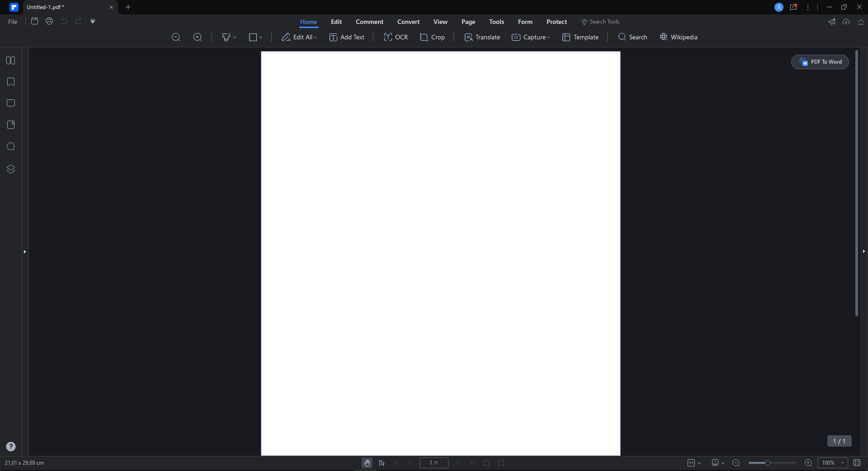868x471 pixels.
Task: Open the quick access customize dropdown
Action: (x=93, y=21)
